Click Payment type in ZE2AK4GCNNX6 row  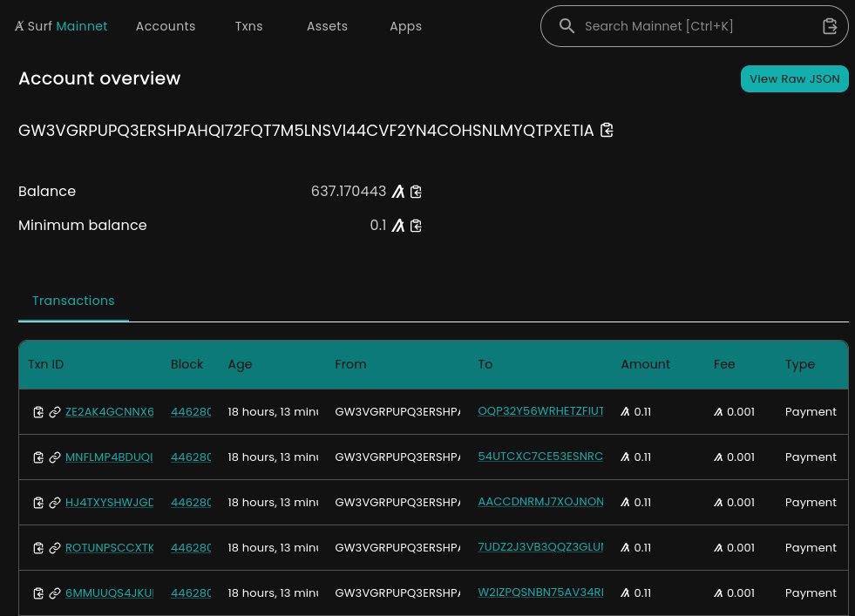(x=811, y=411)
